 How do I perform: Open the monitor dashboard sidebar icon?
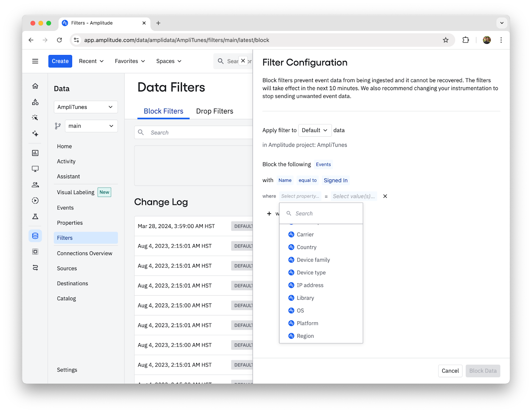tap(35, 169)
